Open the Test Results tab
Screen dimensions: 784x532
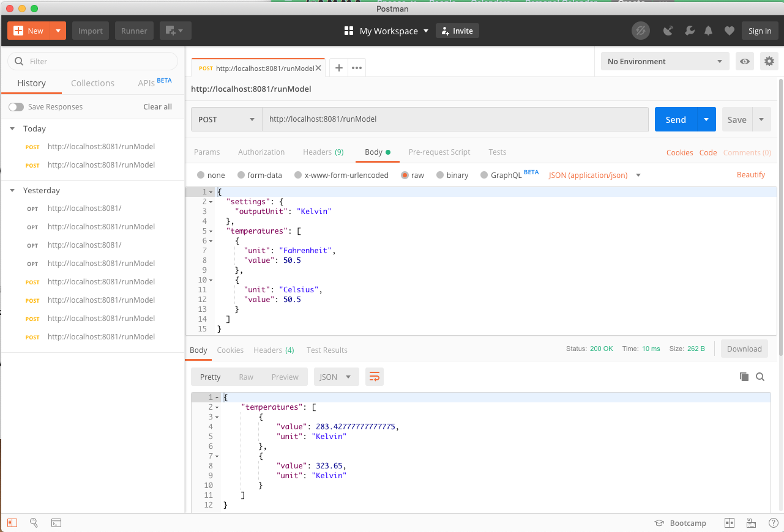(x=327, y=350)
